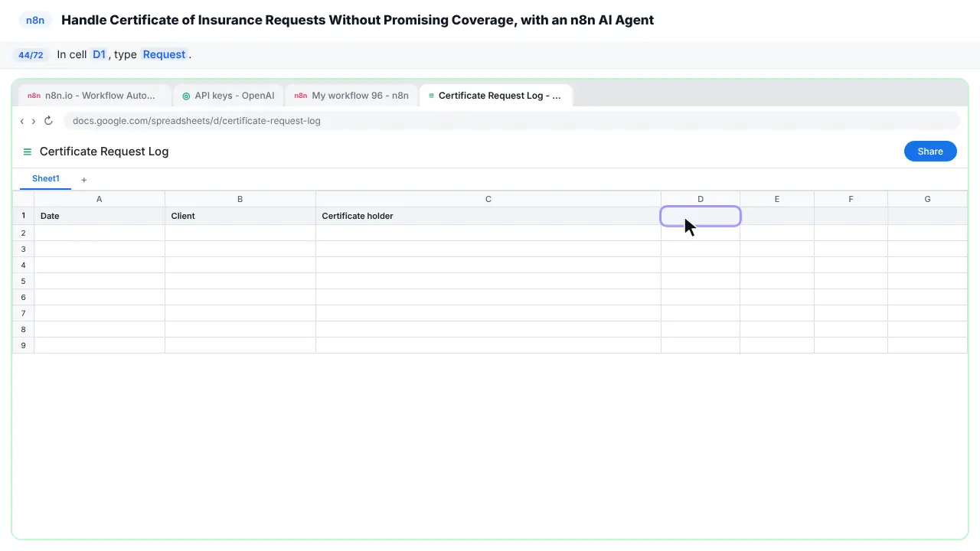Click the 44/72 step counter
Viewport: 980px width, 551px height.
point(31,55)
